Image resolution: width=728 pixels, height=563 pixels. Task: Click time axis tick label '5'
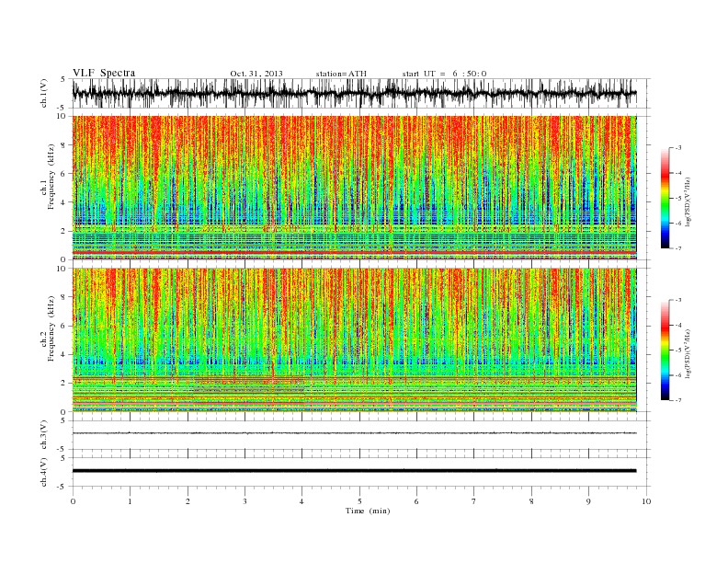[359, 501]
